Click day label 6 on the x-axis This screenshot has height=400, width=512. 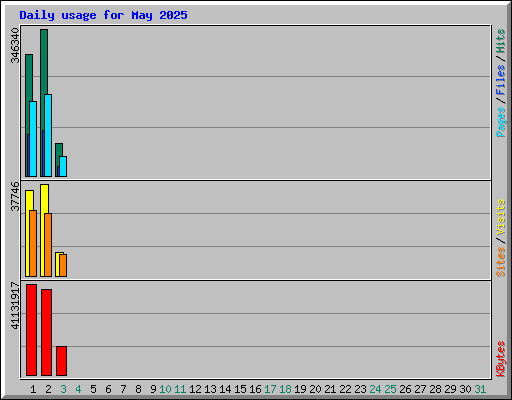click(x=108, y=389)
